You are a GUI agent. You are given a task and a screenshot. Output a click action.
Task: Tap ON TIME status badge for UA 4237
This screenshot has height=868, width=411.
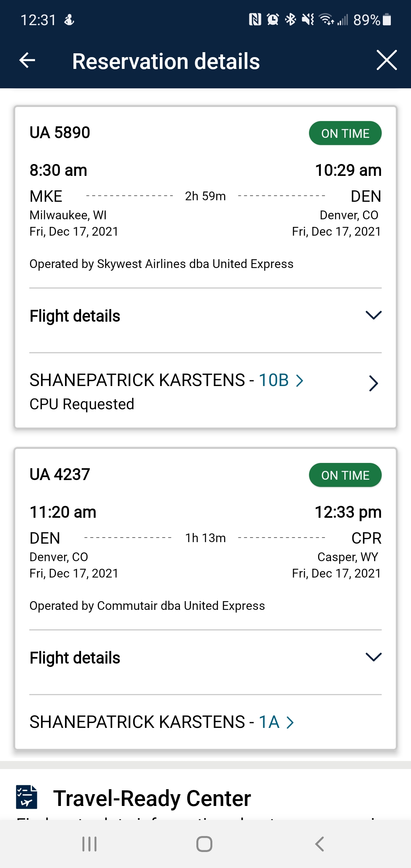click(345, 475)
